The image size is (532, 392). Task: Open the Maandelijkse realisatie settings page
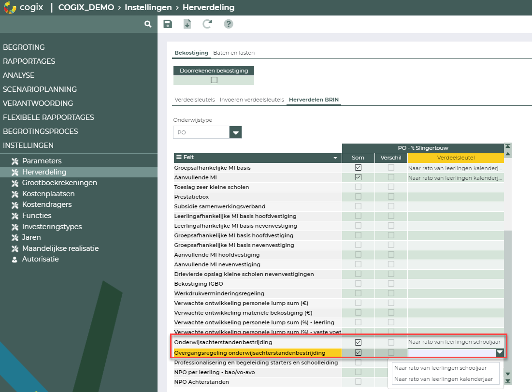coord(60,248)
